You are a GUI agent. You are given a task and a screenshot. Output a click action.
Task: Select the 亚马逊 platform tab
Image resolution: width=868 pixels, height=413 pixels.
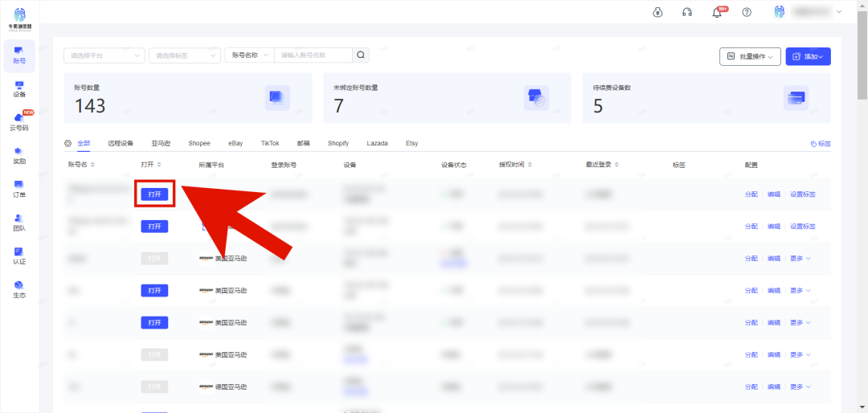[161, 143]
